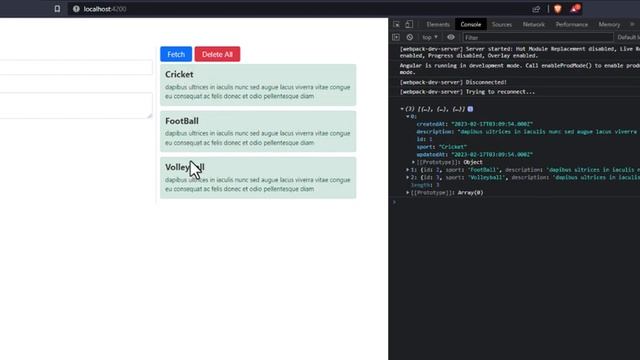Screen dimensions: 640x360
Task: Switch to the Performance tab
Action: (571, 24)
